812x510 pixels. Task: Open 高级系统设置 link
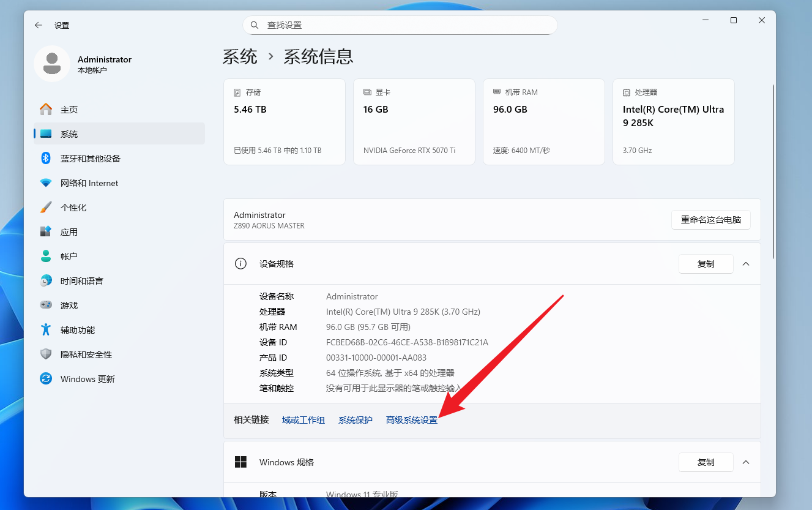pyautogui.click(x=411, y=420)
